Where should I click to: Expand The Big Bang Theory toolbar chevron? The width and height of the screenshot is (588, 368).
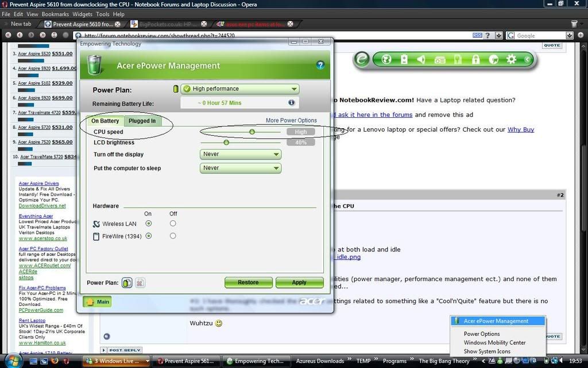(x=475, y=359)
